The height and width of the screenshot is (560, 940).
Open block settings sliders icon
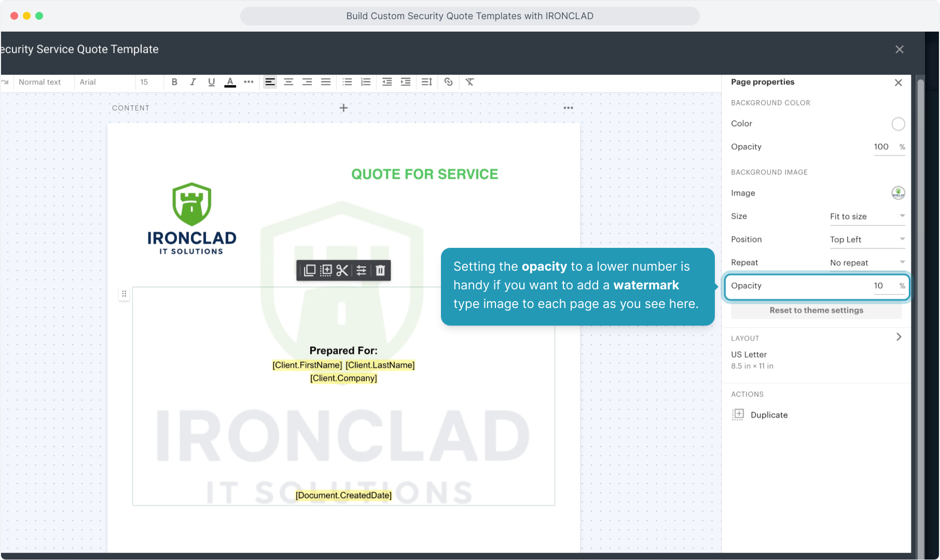(x=362, y=271)
